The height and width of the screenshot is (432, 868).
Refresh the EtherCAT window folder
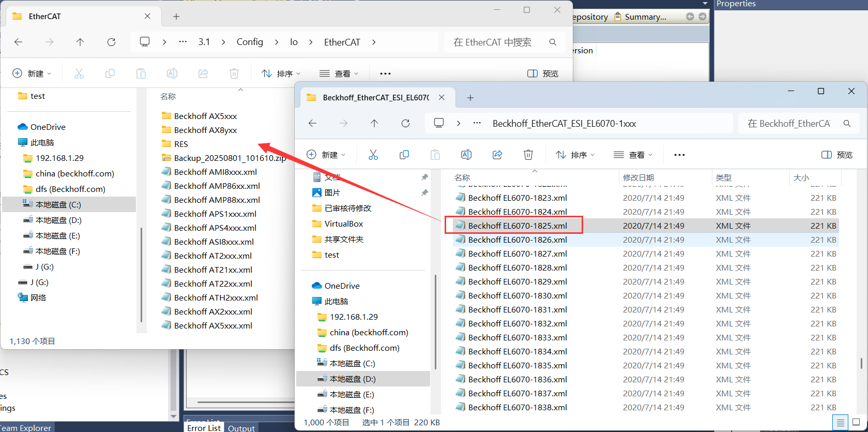point(111,42)
